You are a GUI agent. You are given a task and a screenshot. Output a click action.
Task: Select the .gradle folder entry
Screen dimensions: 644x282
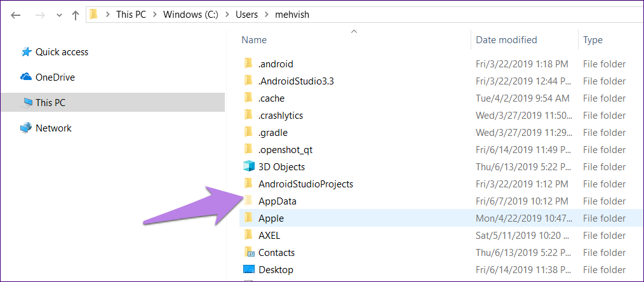coord(272,133)
